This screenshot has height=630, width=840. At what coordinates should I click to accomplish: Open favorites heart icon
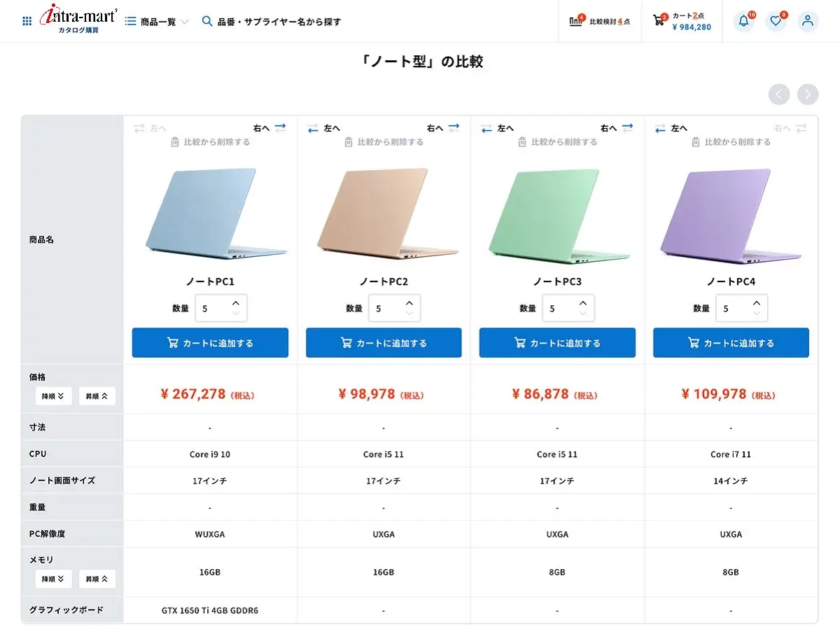coord(776,21)
